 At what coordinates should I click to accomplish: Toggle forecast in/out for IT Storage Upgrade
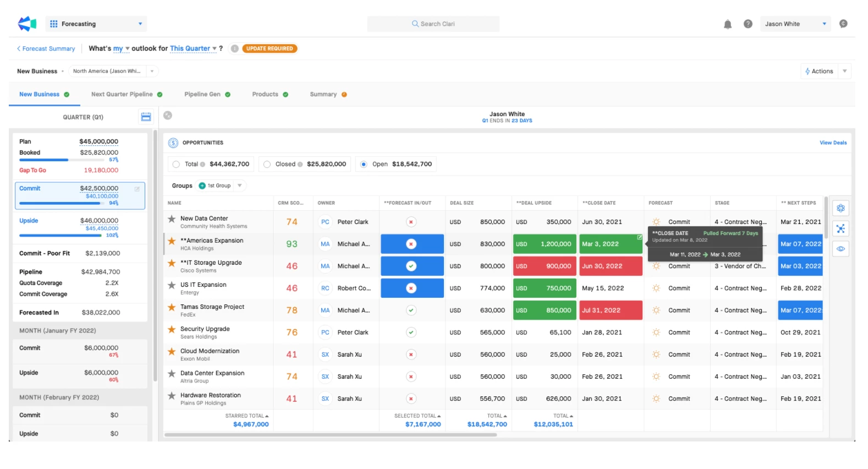411,266
